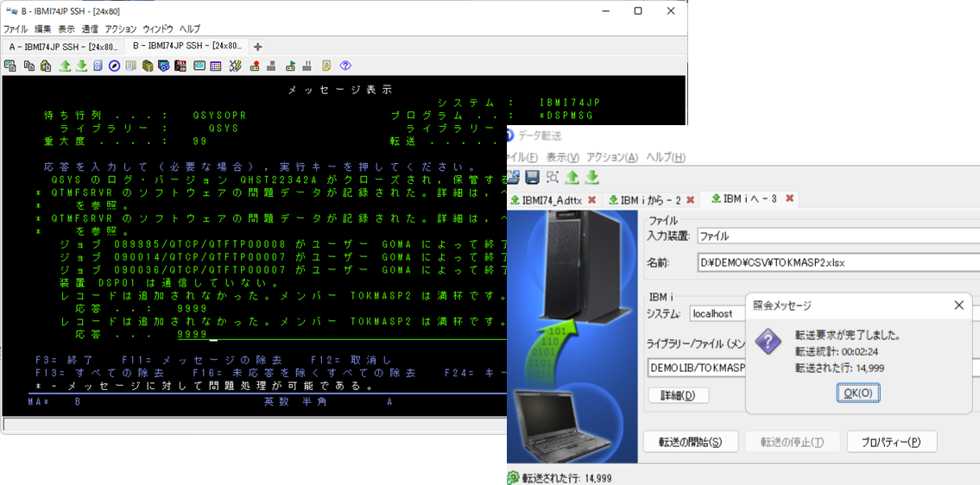Click the screen capture icon in emulator toolbar
Viewport: 980px width, 485px height.
tap(10, 66)
